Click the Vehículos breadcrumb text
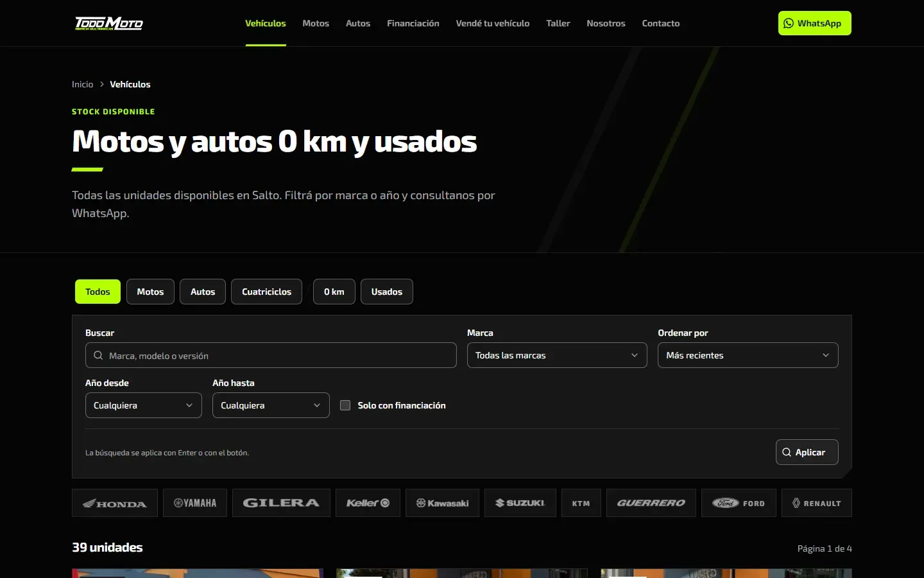924x578 pixels. coord(130,84)
